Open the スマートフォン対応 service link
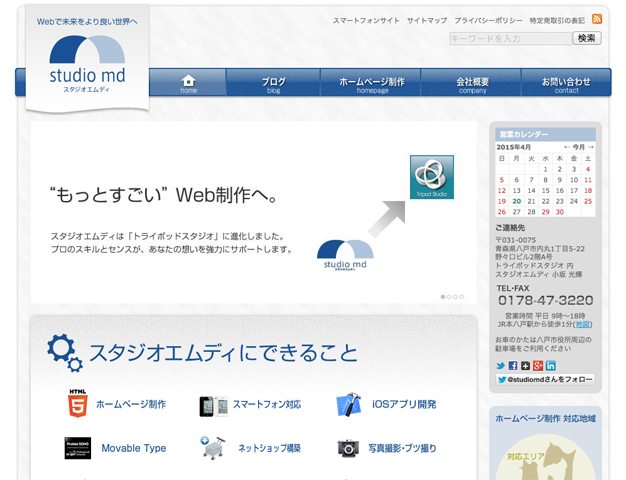 click(x=267, y=404)
